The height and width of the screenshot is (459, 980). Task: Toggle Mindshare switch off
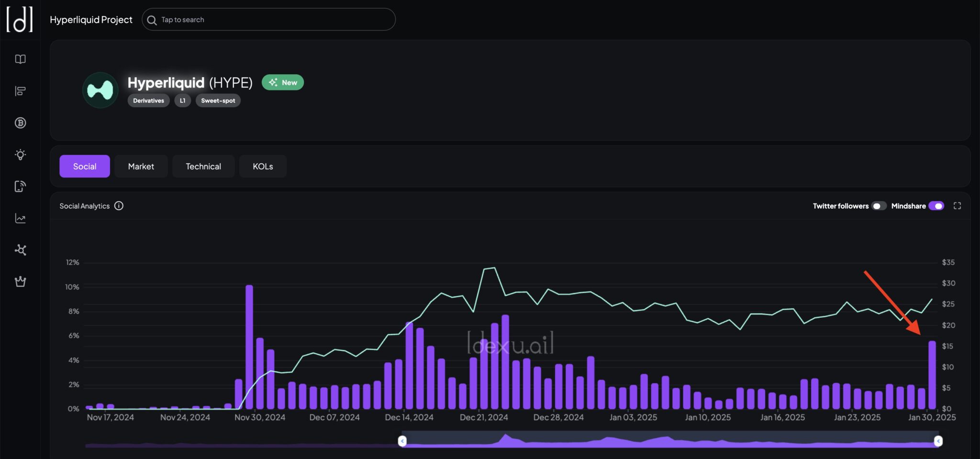936,206
